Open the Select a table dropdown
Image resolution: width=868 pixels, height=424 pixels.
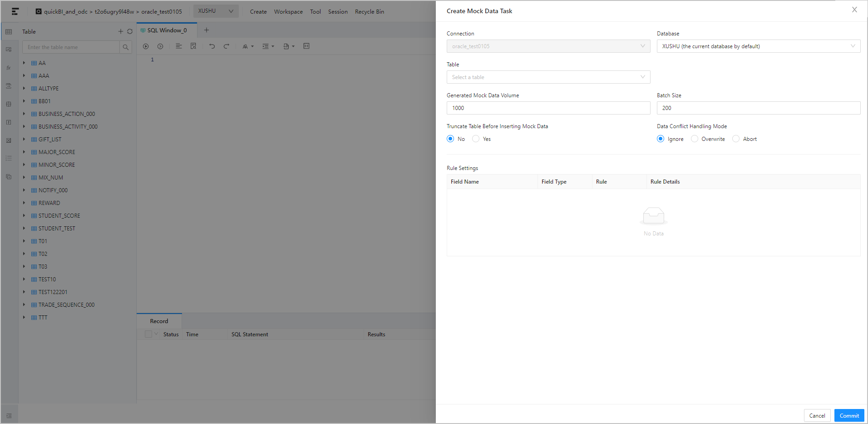tap(548, 77)
